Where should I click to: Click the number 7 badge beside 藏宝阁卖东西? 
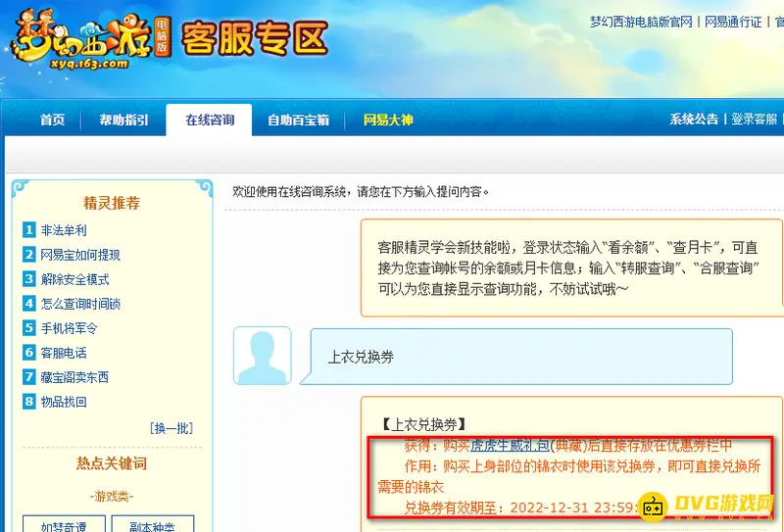29,377
